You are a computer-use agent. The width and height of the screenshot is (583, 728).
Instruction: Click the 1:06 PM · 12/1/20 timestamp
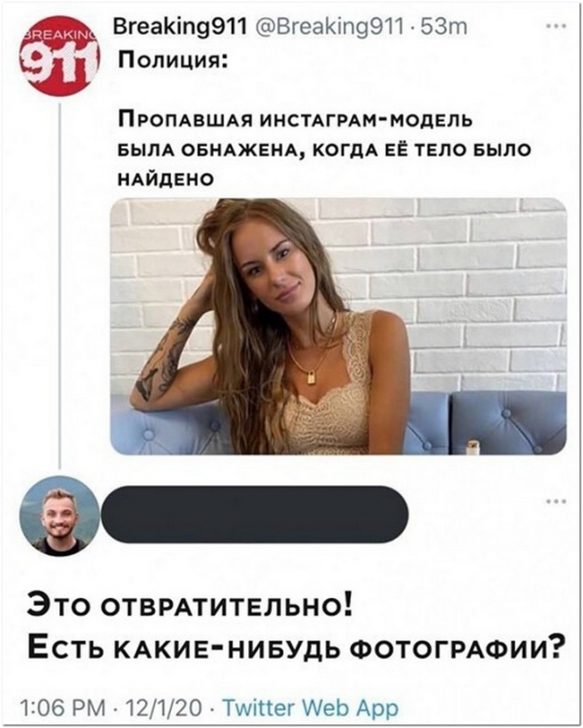tap(112, 708)
